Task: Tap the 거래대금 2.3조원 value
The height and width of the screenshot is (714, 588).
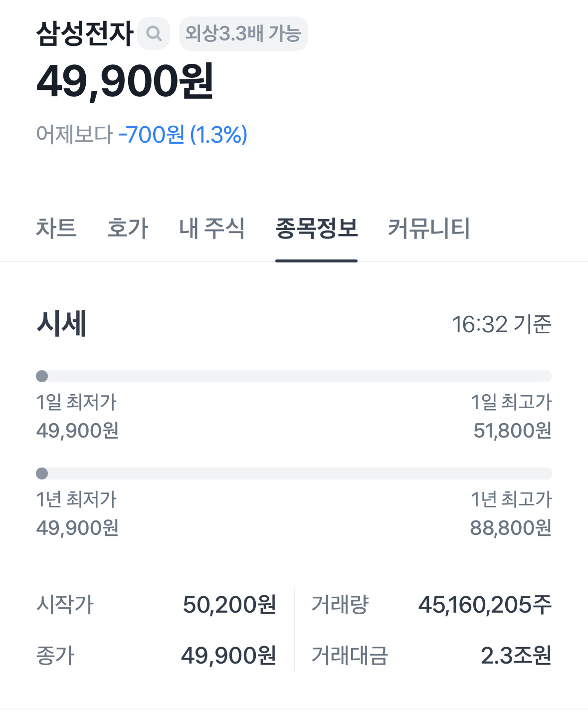Action: [x=516, y=655]
